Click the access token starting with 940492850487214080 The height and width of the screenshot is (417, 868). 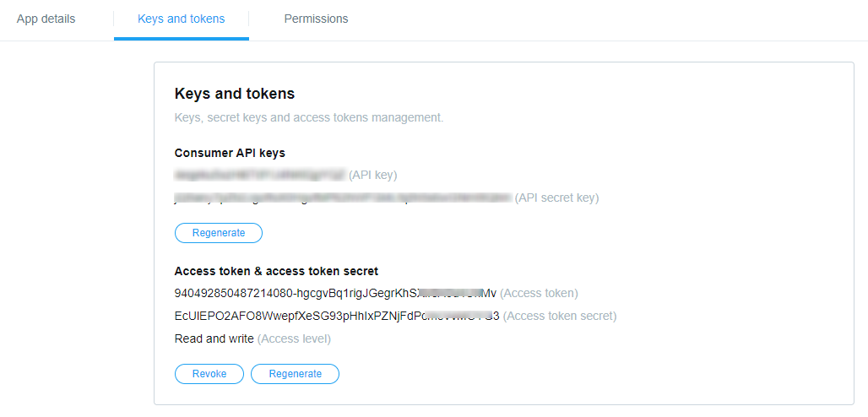(x=335, y=293)
